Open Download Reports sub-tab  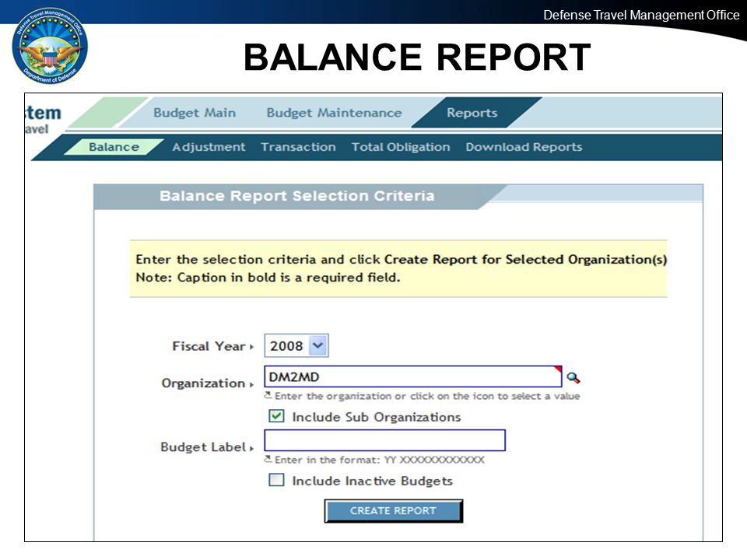tap(524, 147)
